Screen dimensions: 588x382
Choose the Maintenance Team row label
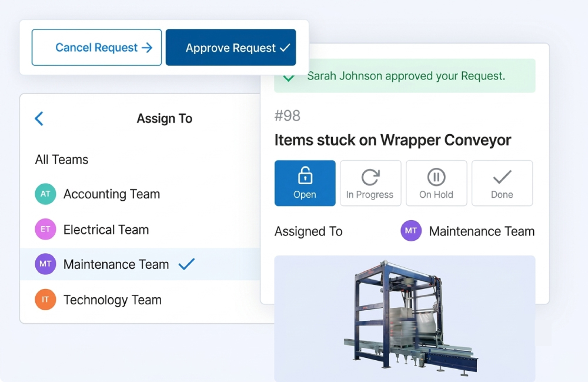(x=116, y=264)
